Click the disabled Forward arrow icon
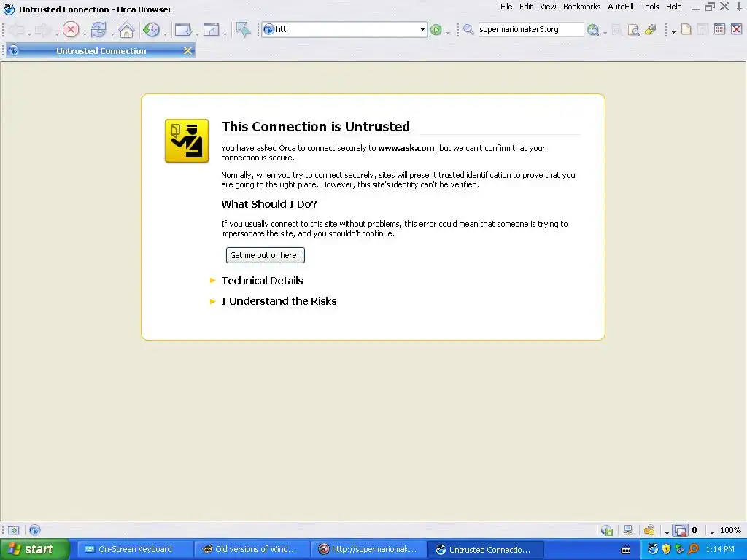Screen dimensions: 747x560 [x=43, y=29]
